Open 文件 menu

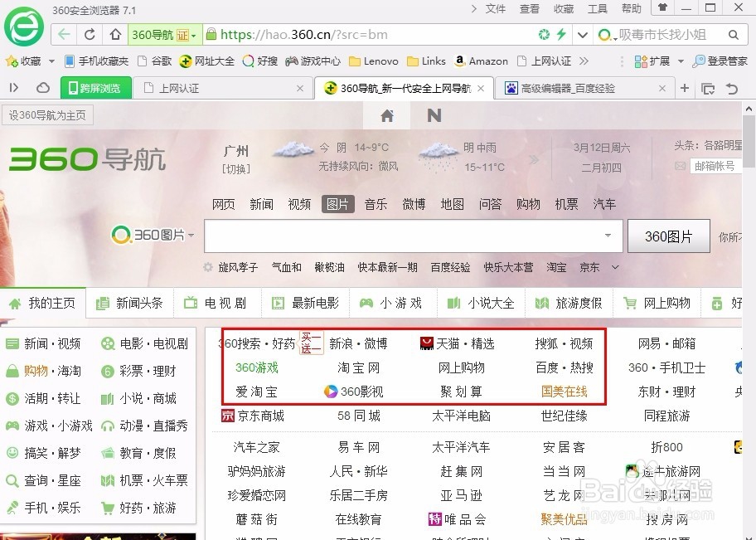[496, 8]
